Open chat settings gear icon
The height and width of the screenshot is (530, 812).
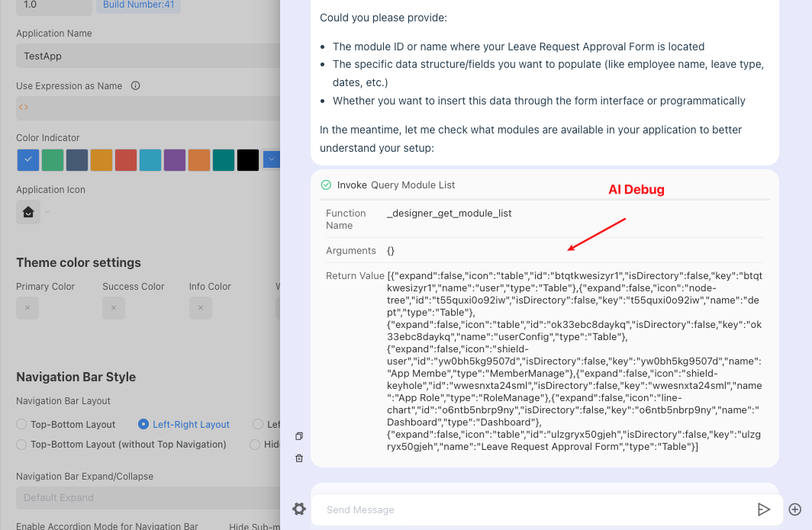point(299,509)
